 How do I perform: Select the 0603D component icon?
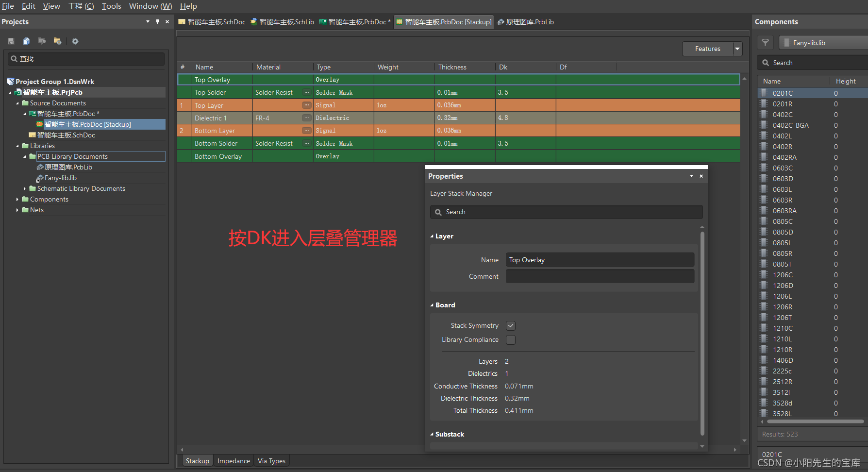764,178
